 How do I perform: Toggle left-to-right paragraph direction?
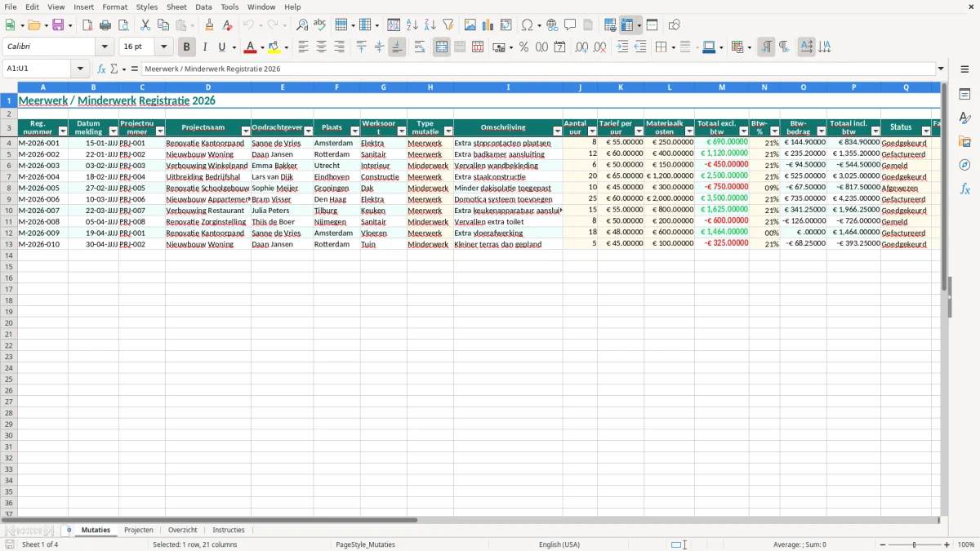click(766, 47)
